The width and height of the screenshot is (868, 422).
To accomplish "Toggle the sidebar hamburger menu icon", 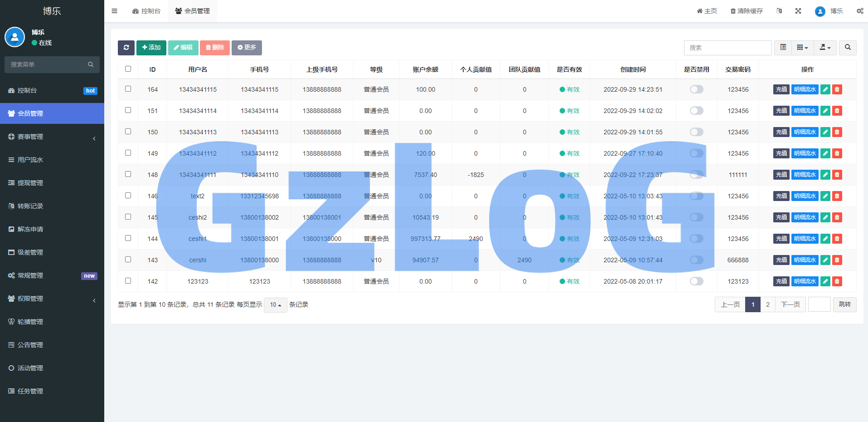I will click(x=115, y=11).
